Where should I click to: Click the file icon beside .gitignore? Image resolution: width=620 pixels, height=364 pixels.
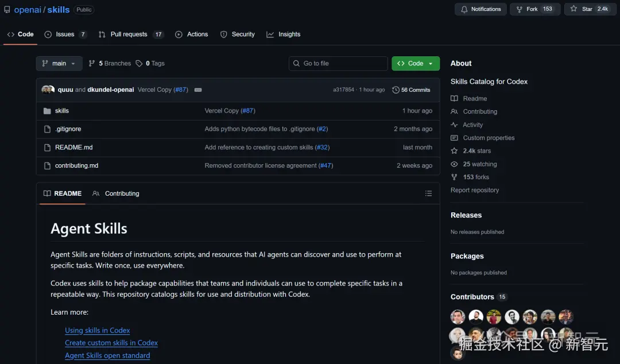(47, 129)
